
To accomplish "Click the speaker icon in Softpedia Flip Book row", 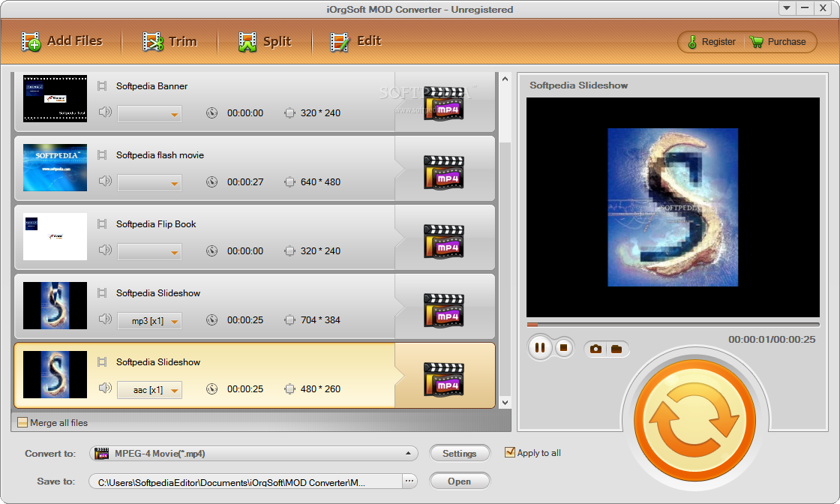I will 105,250.
